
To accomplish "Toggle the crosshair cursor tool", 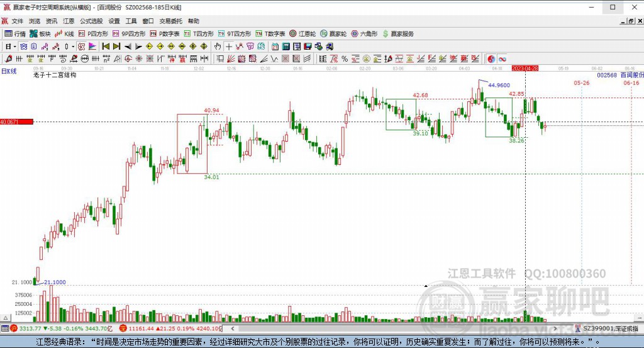I will click(229, 47).
